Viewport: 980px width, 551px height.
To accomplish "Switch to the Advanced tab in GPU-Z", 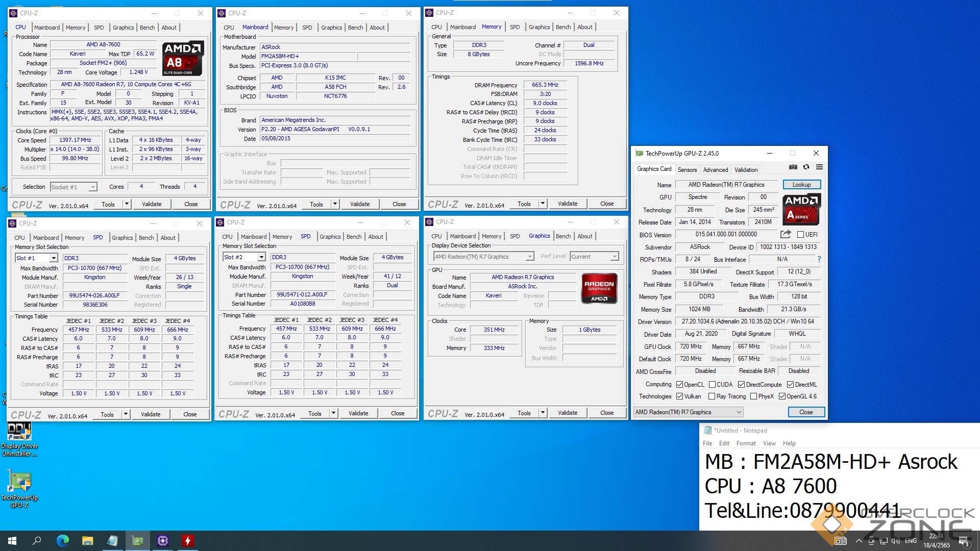I will click(716, 170).
